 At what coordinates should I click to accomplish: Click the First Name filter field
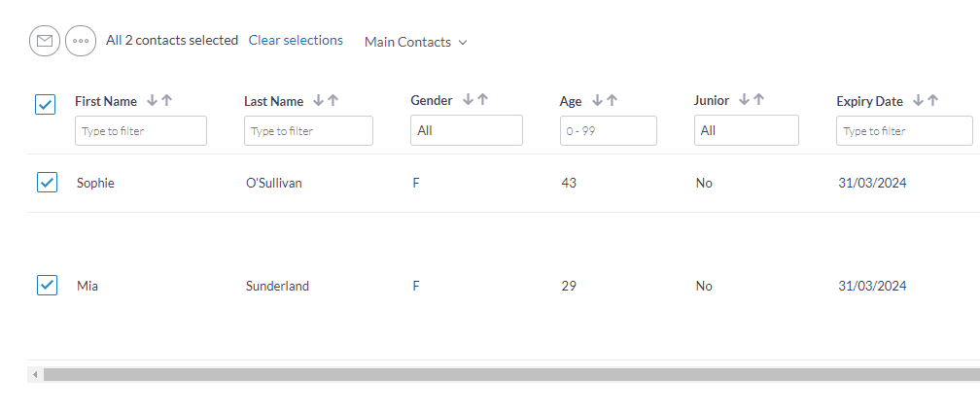click(141, 130)
